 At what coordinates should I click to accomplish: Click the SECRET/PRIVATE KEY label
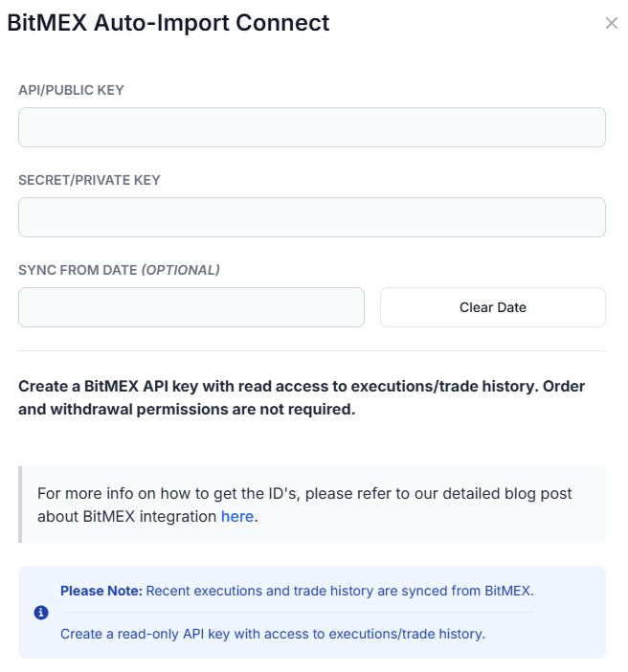pyautogui.click(x=89, y=180)
